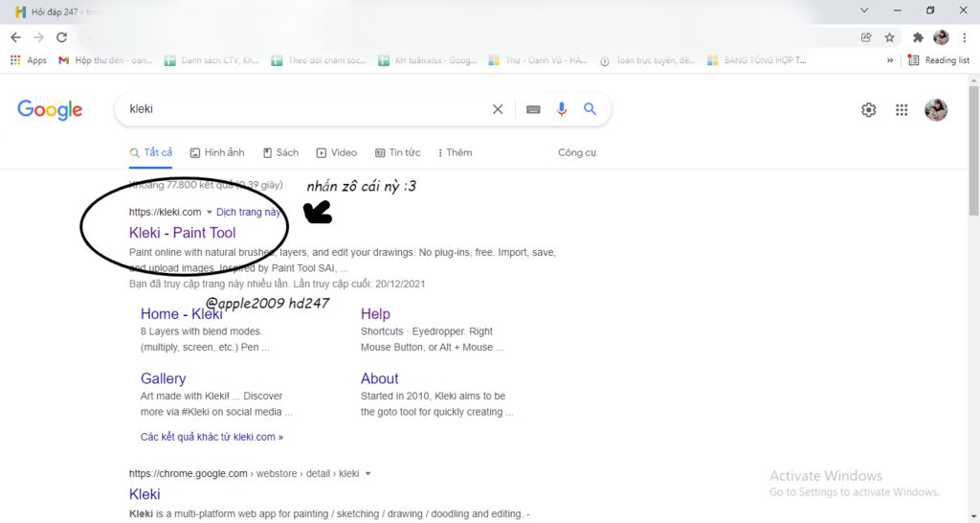Image resolution: width=980 pixels, height=523 pixels.
Task: Clear the search query with X
Action: [x=498, y=109]
